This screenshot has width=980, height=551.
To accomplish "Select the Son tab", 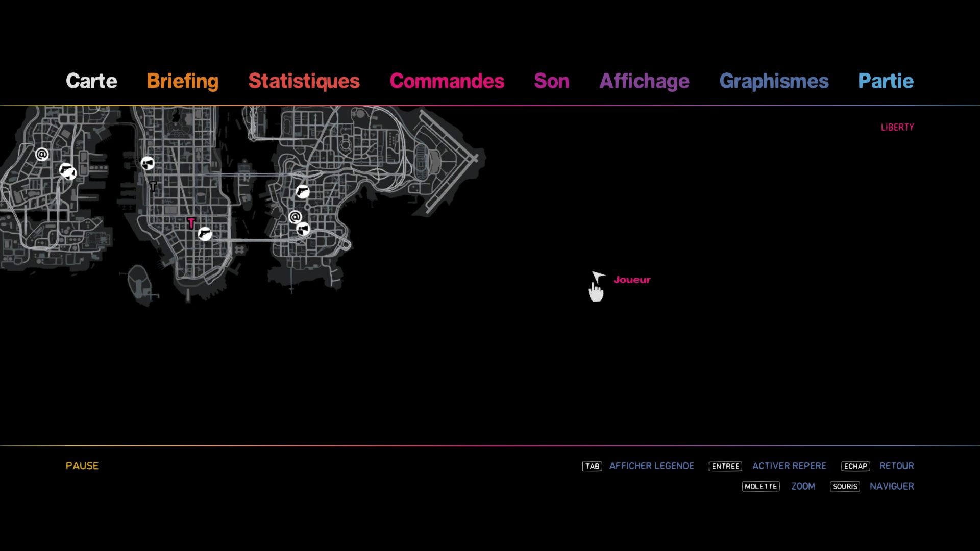I will (x=552, y=81).
